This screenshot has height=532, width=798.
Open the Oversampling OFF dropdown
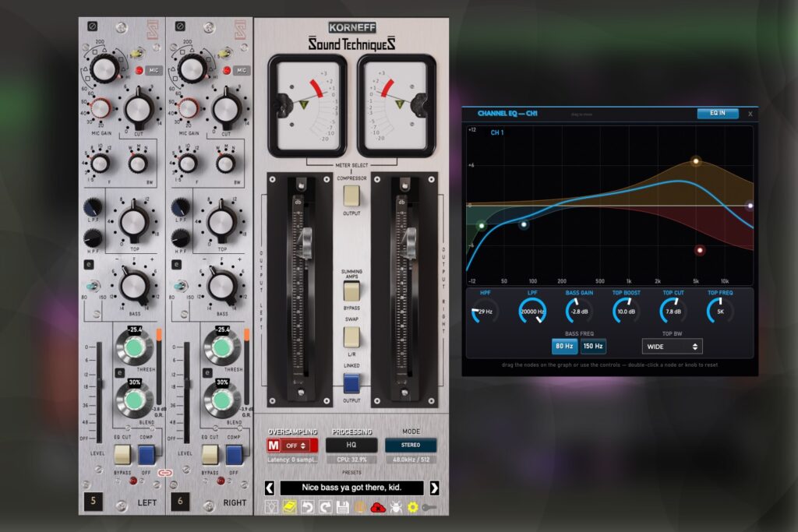click(296, 446)
